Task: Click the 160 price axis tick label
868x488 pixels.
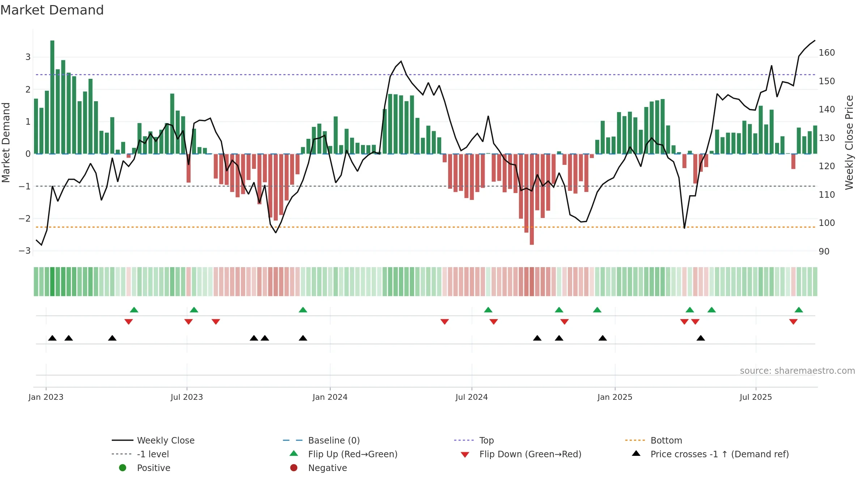Action: 827,53
